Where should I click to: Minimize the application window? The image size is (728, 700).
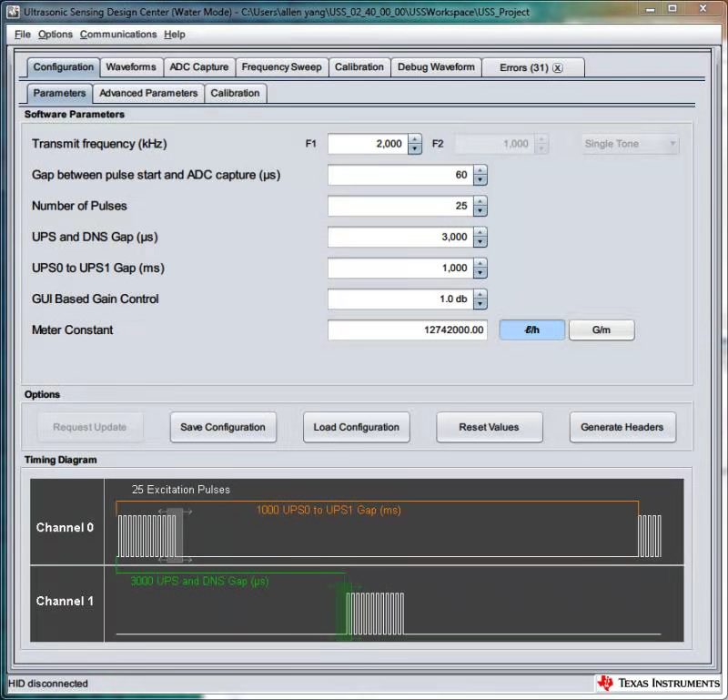[651, 9]
